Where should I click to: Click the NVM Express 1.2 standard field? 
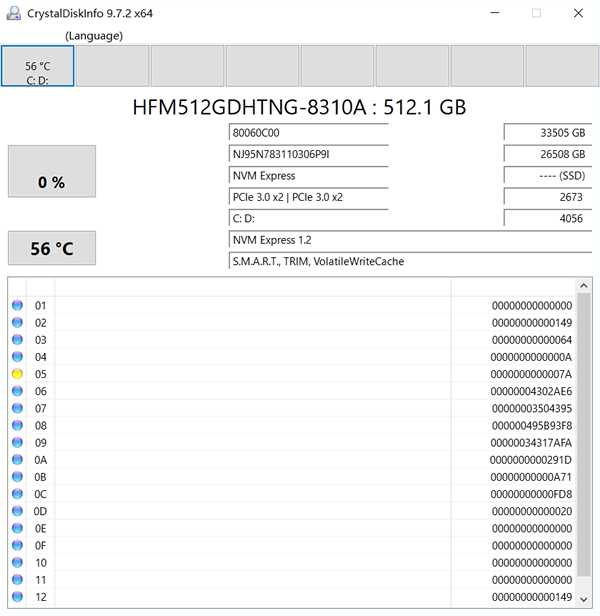[410, 240]
